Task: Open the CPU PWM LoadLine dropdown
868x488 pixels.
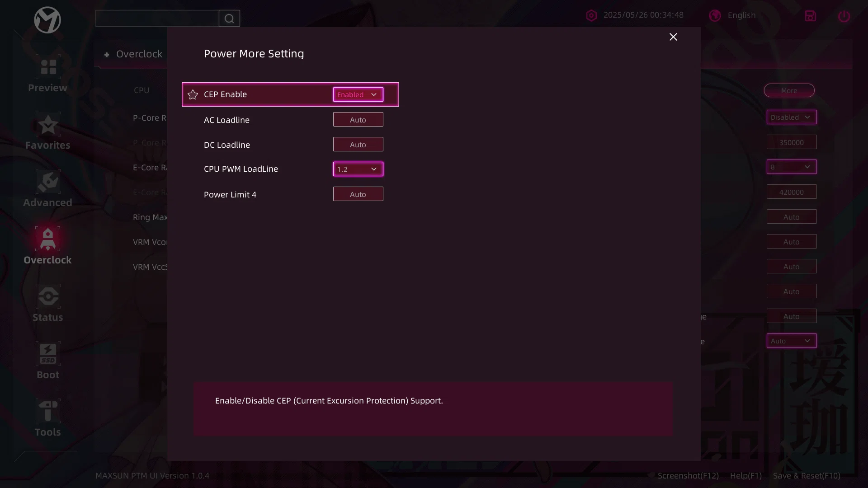Action: (358, 169)
